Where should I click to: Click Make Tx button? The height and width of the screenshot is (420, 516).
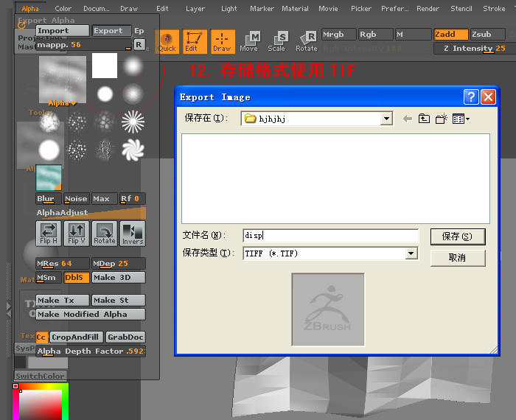(x=62, y=301)
